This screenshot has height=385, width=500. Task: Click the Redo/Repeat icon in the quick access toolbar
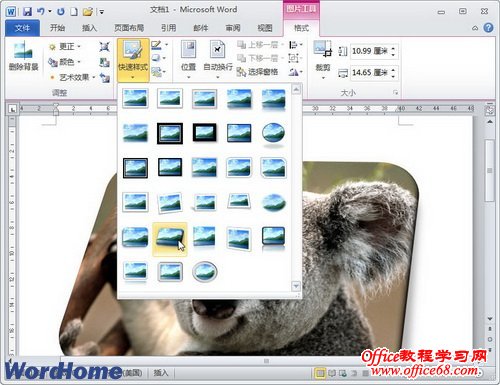61,12
